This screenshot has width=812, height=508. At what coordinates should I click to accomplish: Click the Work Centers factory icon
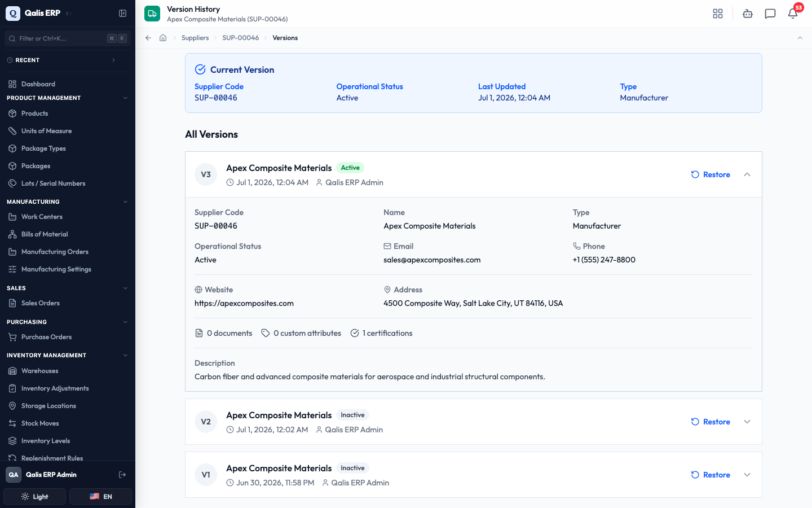pos(12,217)
